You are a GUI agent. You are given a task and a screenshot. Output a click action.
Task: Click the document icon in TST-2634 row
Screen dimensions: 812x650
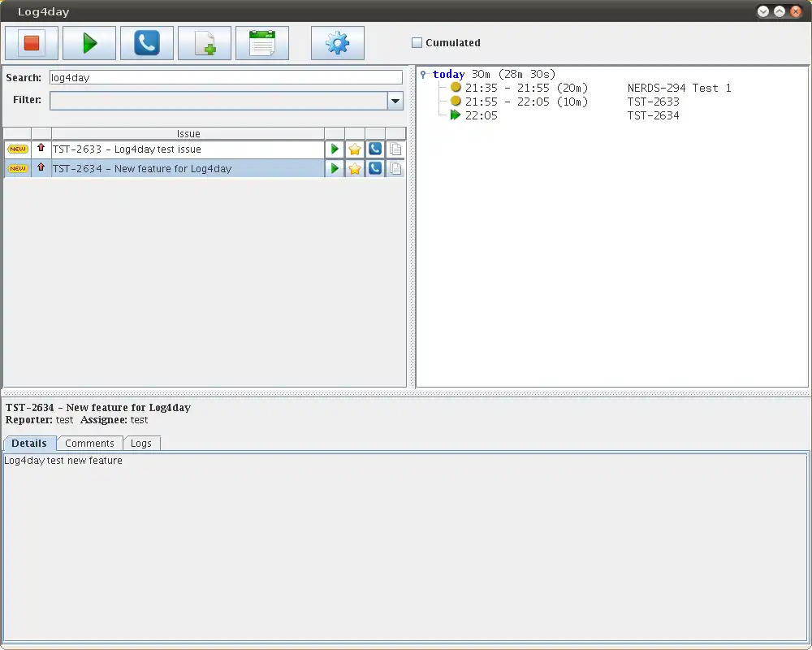click(395, 168)
